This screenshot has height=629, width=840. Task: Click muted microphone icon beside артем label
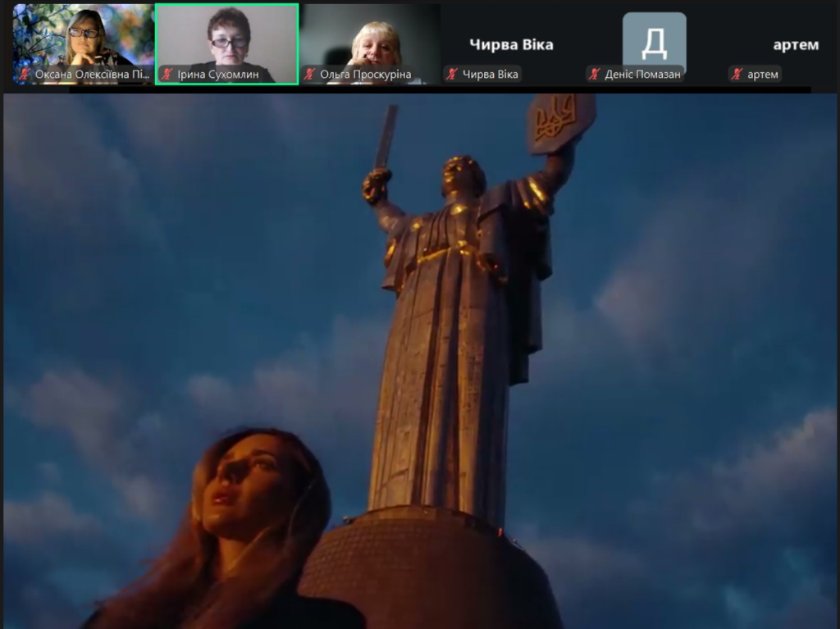click(737, 75)
